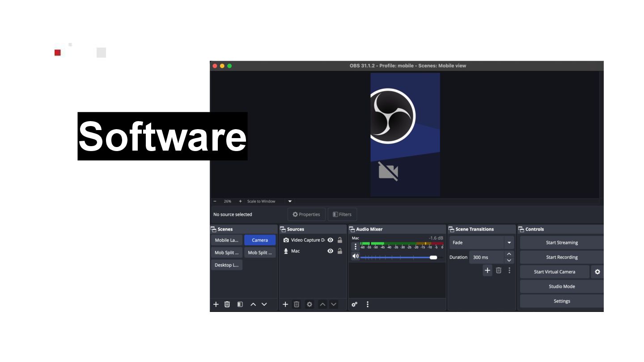The width and height of the screenshot is (644, 362).
Task: Decrease transition duration with down stepper
Action: (509, 261)
